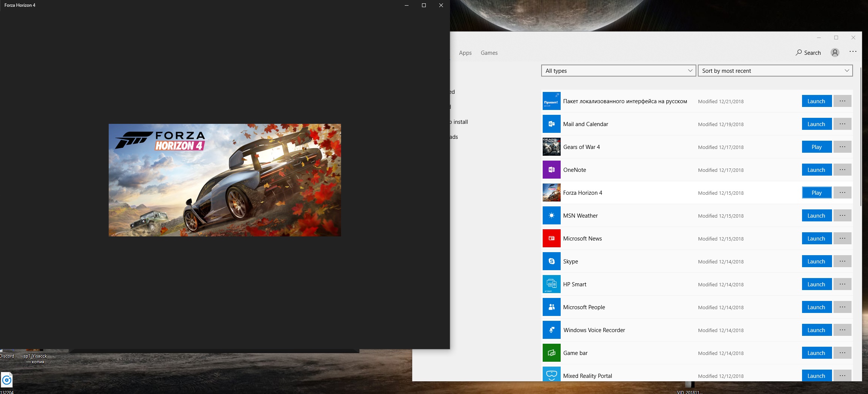
Task: Switch to the Games tab in Store
Action: (489, 53)
